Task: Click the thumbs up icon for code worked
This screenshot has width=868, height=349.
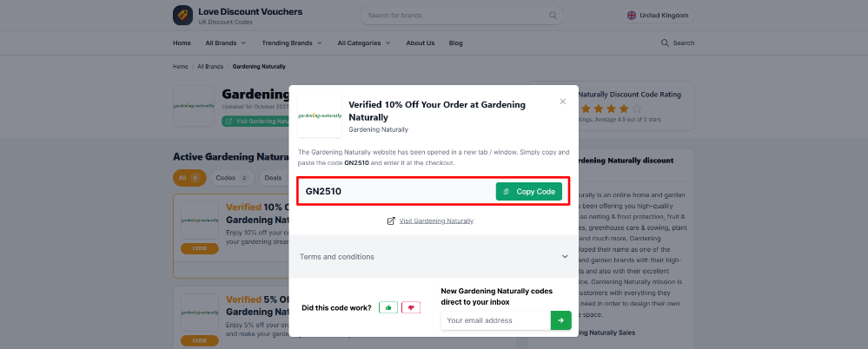Action: coord(388,307)
